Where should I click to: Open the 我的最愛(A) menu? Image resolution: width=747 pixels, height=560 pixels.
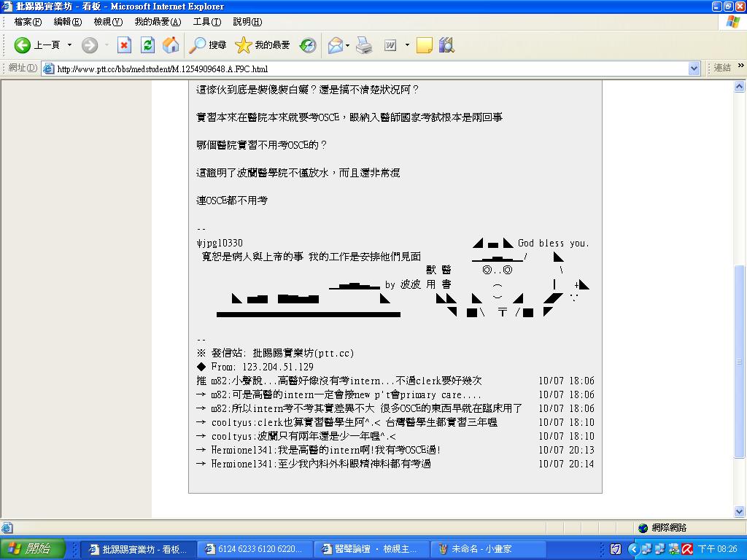pos(158,22)
